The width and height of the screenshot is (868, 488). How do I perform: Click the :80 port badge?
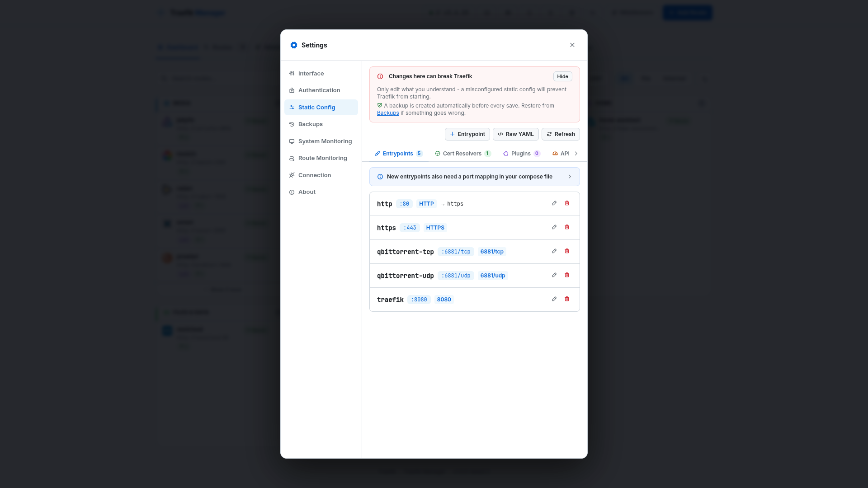(404, 204)
